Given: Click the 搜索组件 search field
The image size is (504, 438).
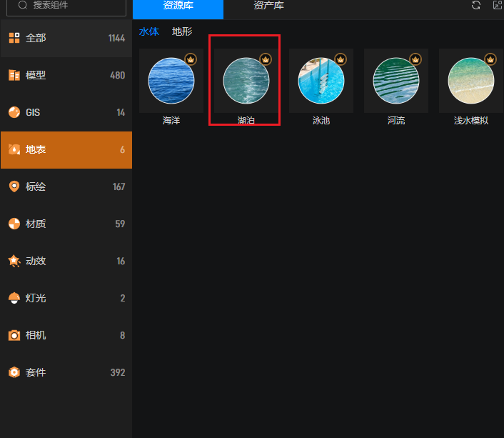Looking at the screenshot, I should pos(66,6).
